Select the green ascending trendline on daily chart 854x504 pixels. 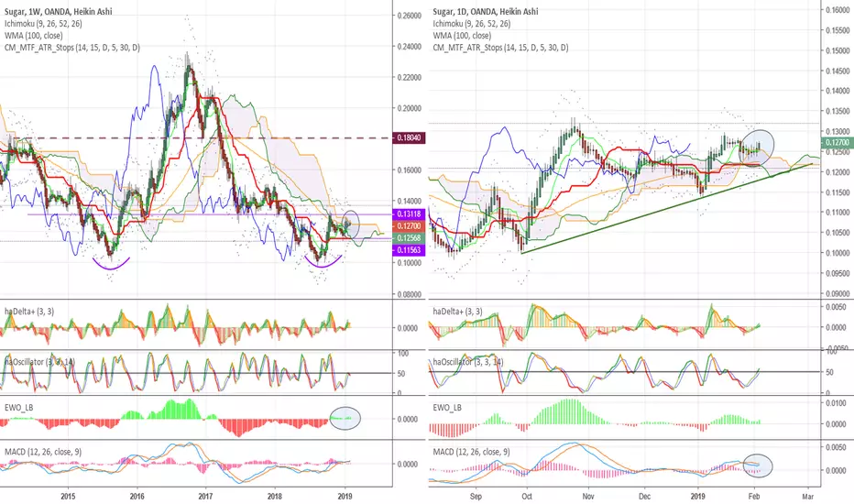[666, 209]
